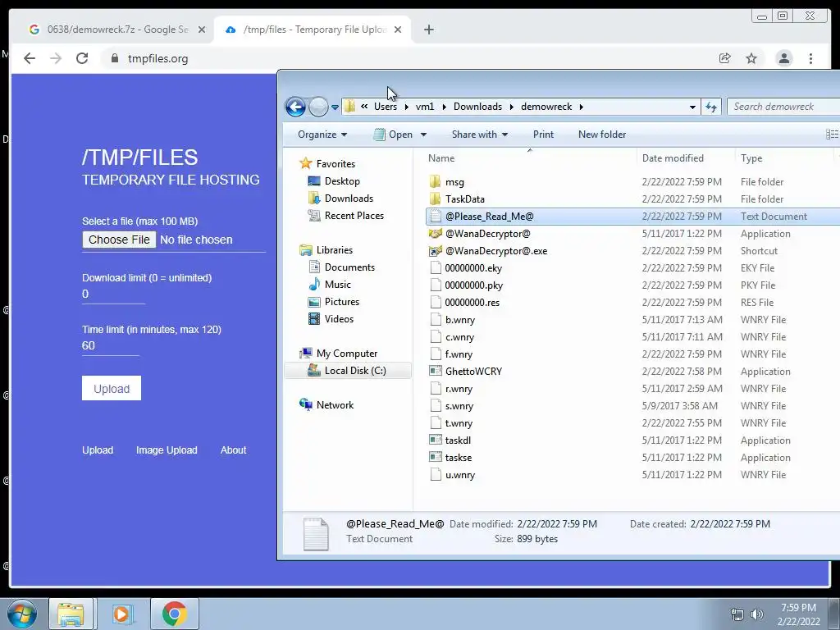
Task: Click the Explorer forward navigation button
Action: pyautogui.click(x=318, y=107)
